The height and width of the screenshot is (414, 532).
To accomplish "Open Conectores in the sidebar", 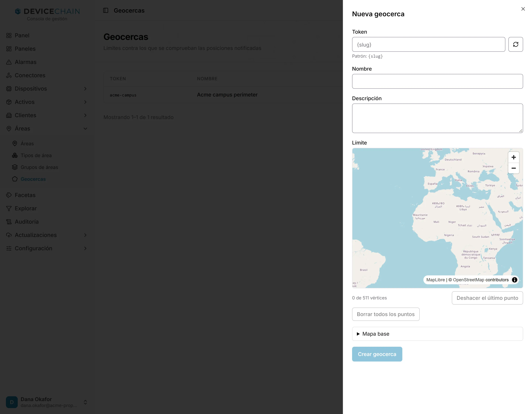I will [x=47, y=75].
